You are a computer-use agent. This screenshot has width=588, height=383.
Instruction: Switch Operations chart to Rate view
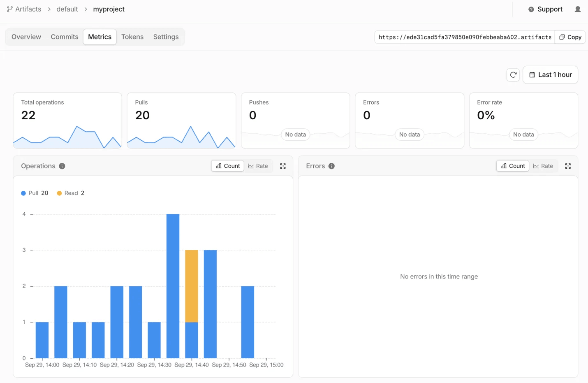click(x=258, y=166)
